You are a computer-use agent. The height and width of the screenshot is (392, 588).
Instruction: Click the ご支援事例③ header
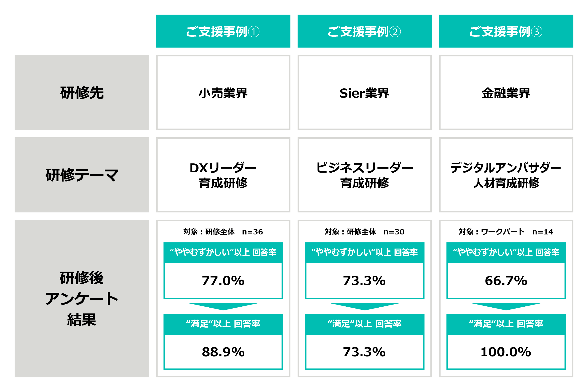coord(506,31)
